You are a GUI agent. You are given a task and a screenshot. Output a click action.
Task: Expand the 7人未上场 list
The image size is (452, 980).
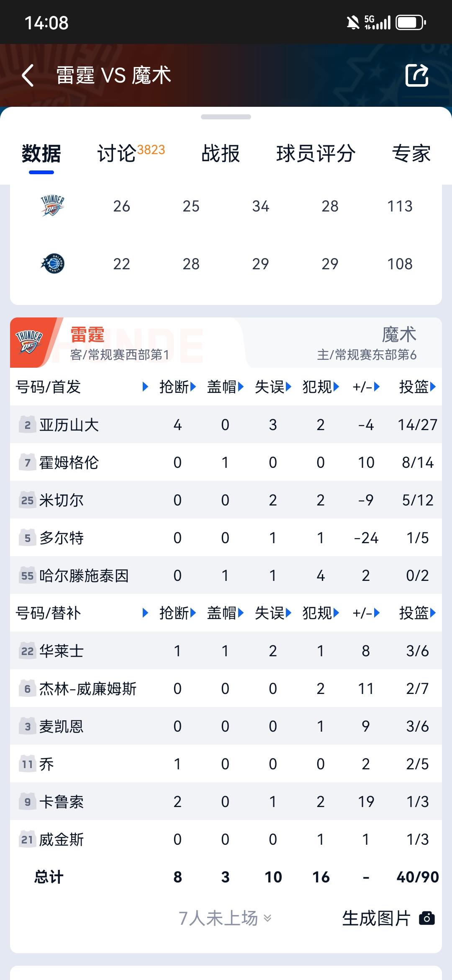point(225,918)
